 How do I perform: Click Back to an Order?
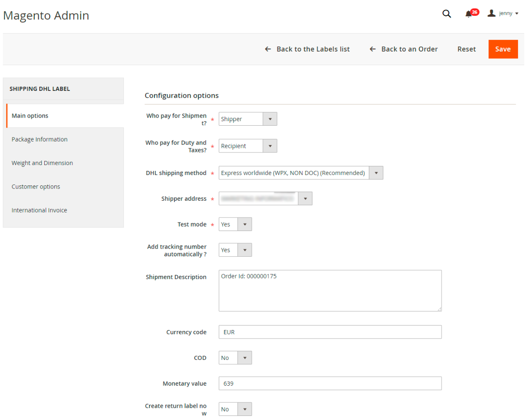[403, 49]
